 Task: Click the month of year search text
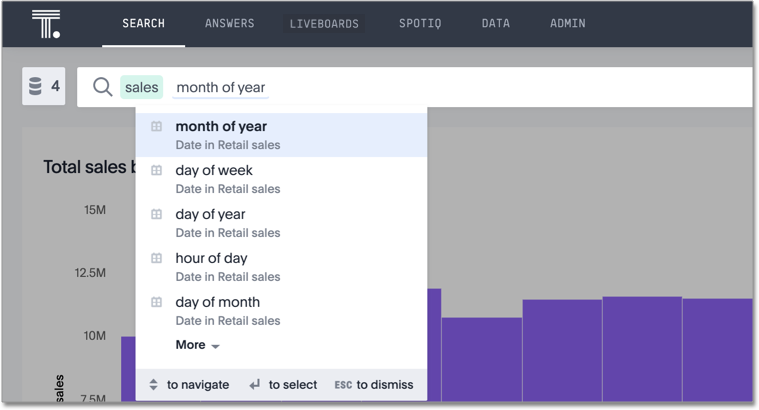click(221, 87)
